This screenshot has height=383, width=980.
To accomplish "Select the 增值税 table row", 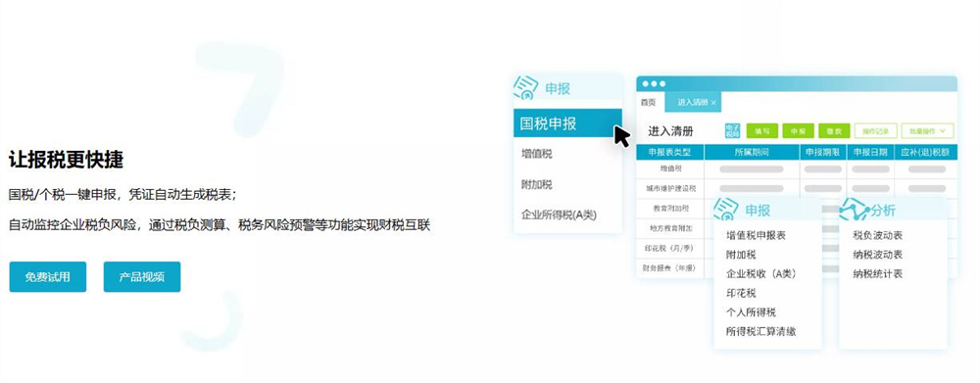I will point(796,168).
